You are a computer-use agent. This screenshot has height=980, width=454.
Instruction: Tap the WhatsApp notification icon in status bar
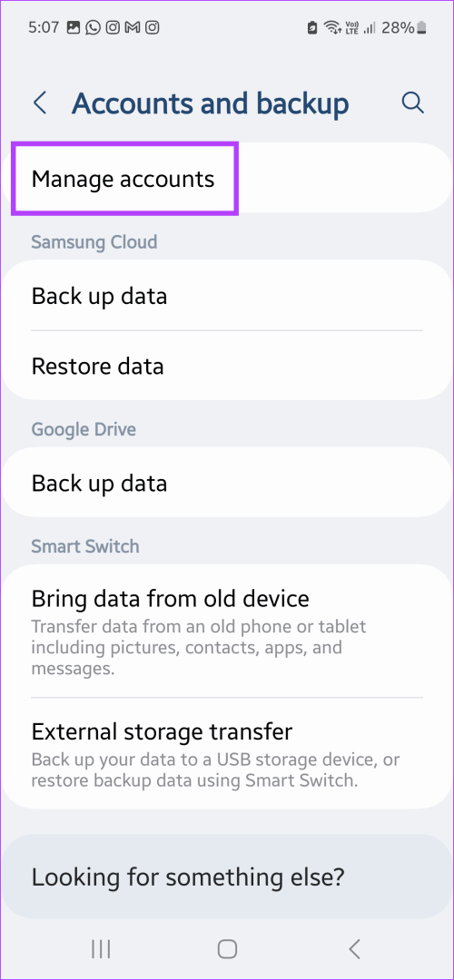click(x=94, y=27)
